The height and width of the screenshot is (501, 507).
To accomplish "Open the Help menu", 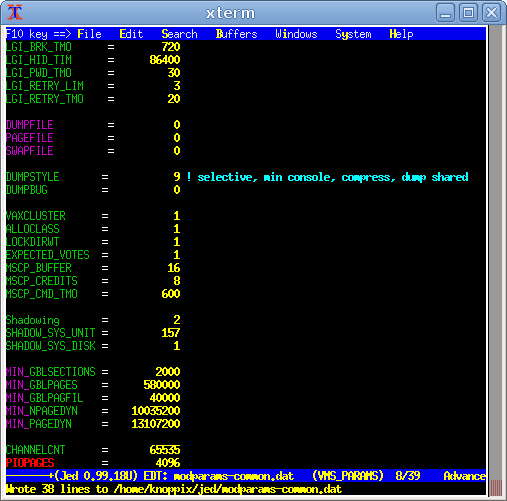I will coord(401,34).
